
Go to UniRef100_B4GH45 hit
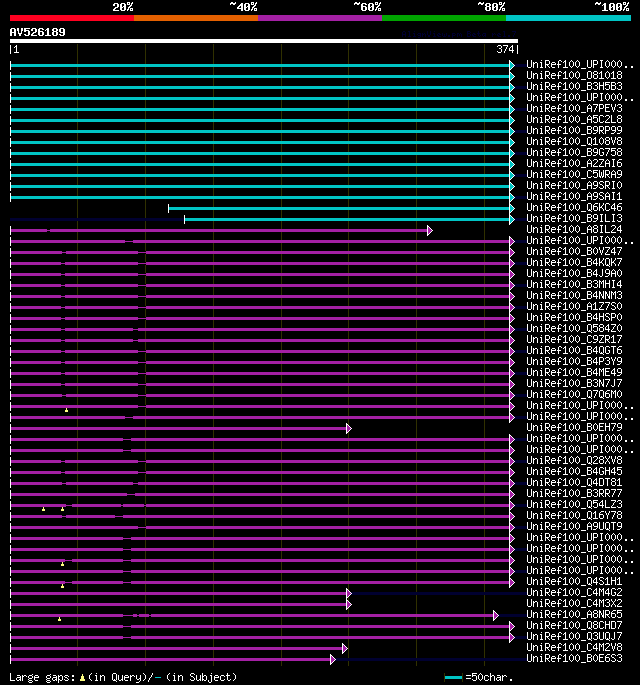pos(574,471)
